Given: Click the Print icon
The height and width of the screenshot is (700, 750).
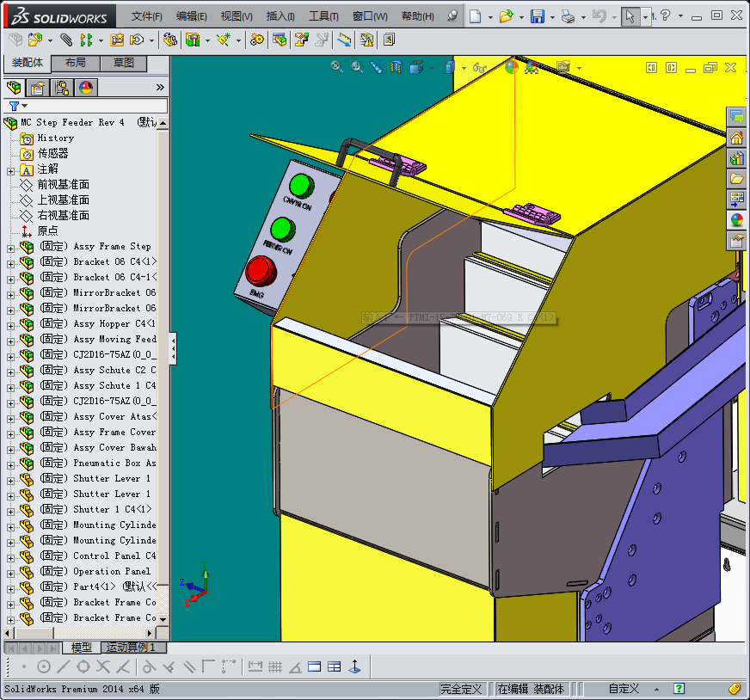Looking at the screenshot, I should tap(569, 16).
